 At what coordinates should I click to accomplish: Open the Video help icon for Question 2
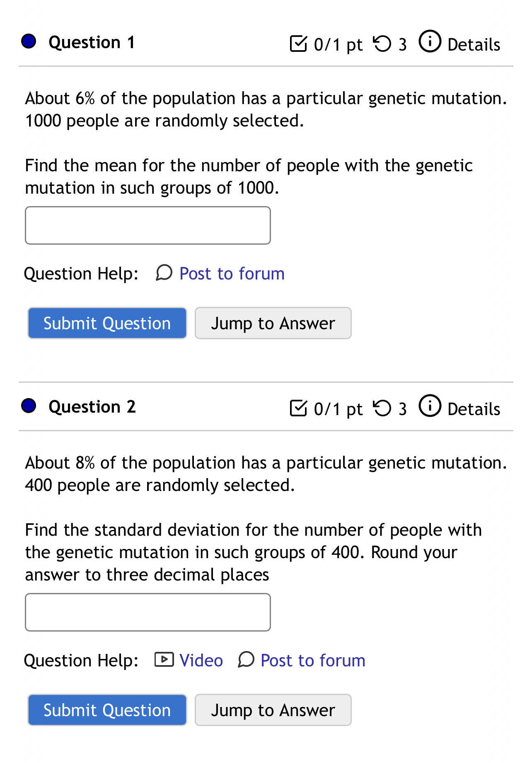click(x=164, y=660)
